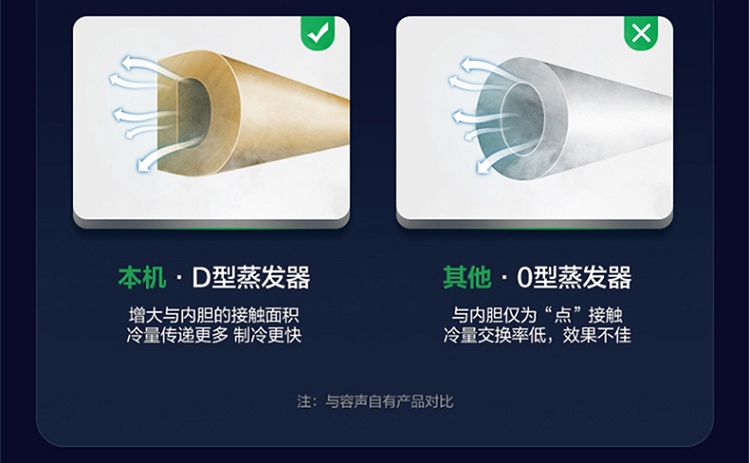Select the silver O-type evaporator image
Viewport: 750px width, 463px height.
[534, 118]
